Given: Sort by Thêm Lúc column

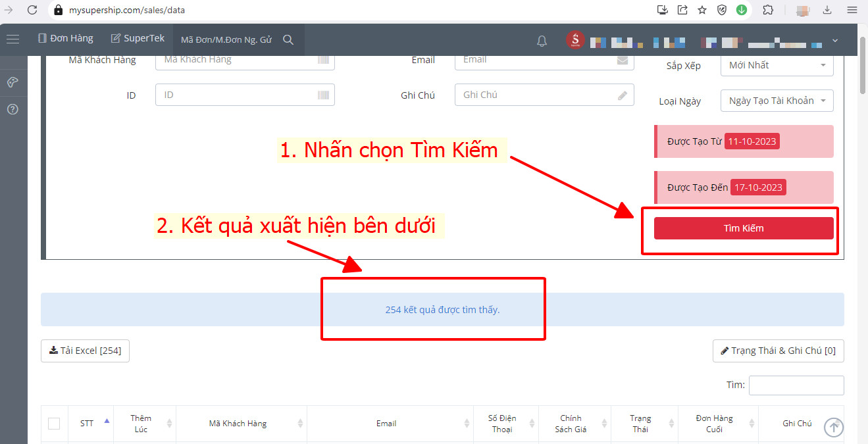Looking at the screenshot, I should coord(145,424).
